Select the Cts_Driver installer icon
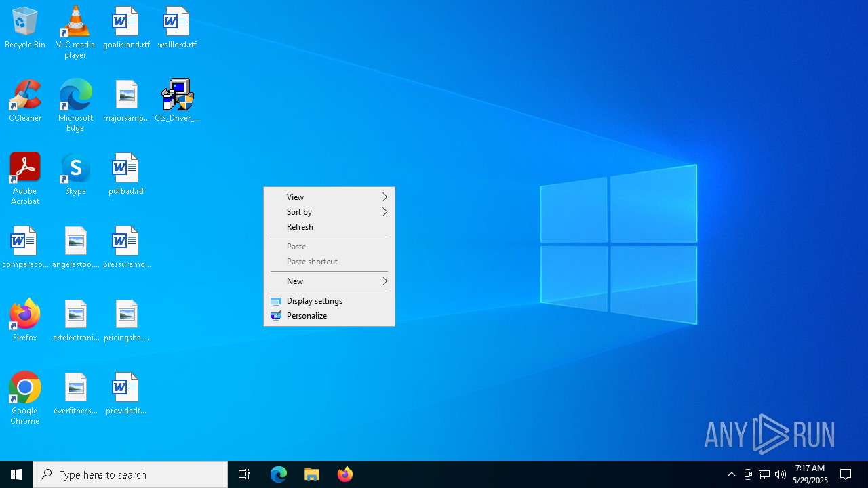This screenshot has height=488, width=868. (177, 101)
